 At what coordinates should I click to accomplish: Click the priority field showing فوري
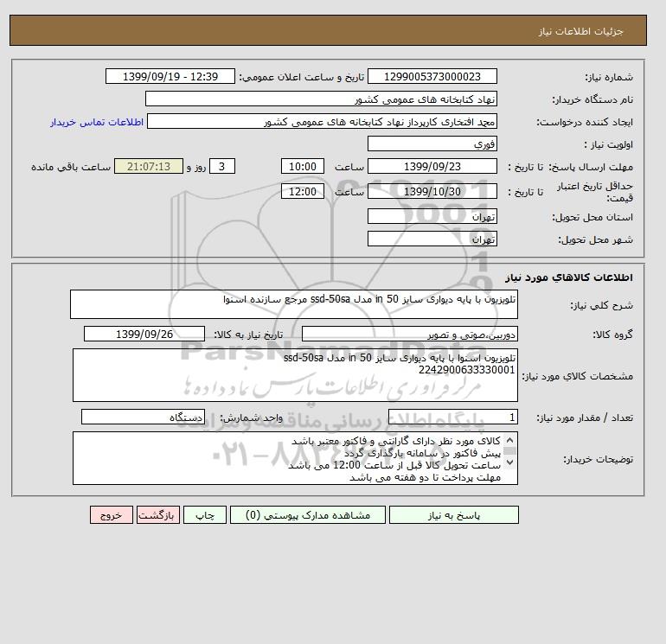432,143
